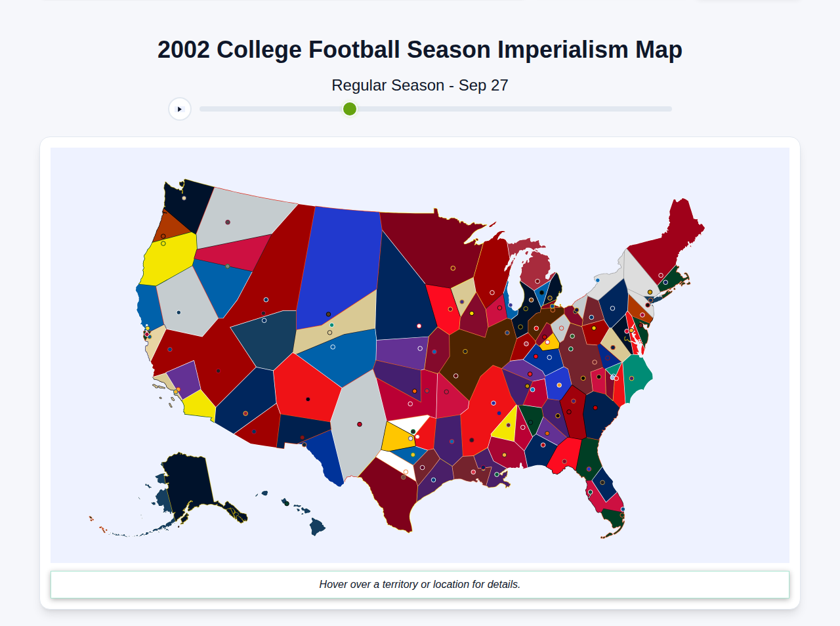
Task: Click the green slider handle on the timeline
Action: [349, 109]
